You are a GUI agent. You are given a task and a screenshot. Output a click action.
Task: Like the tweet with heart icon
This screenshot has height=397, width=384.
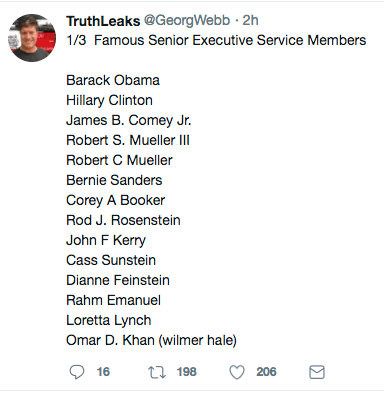tap(237, 372)
